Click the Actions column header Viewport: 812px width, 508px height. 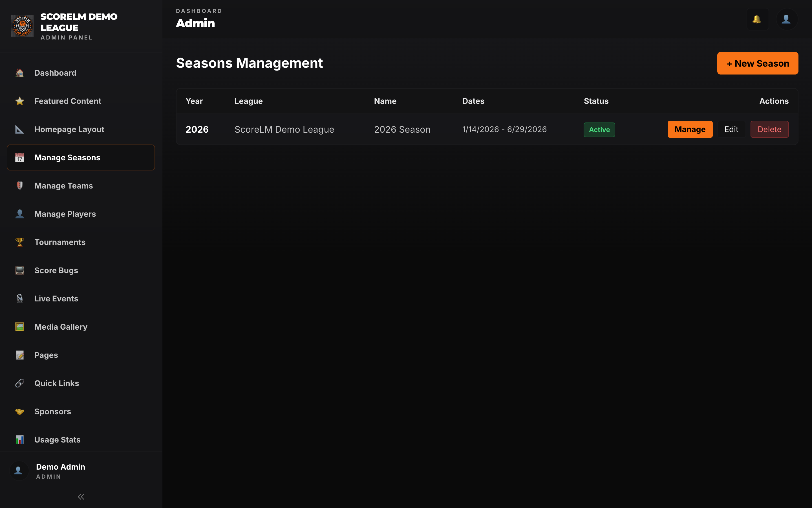click(774, 101)
